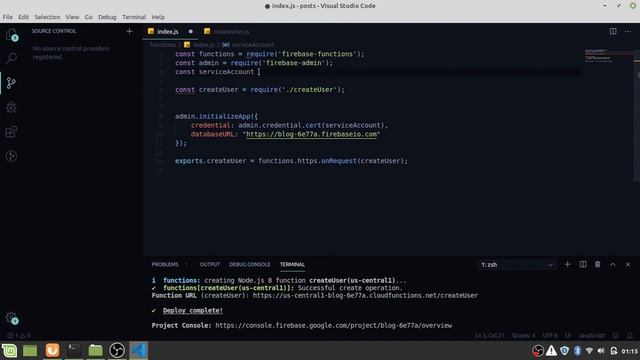Image resolution: width=640 pixels, height=360 pixels.
Task: Open the Debug view in the activity bar
Action: click(x=11, y=107)
